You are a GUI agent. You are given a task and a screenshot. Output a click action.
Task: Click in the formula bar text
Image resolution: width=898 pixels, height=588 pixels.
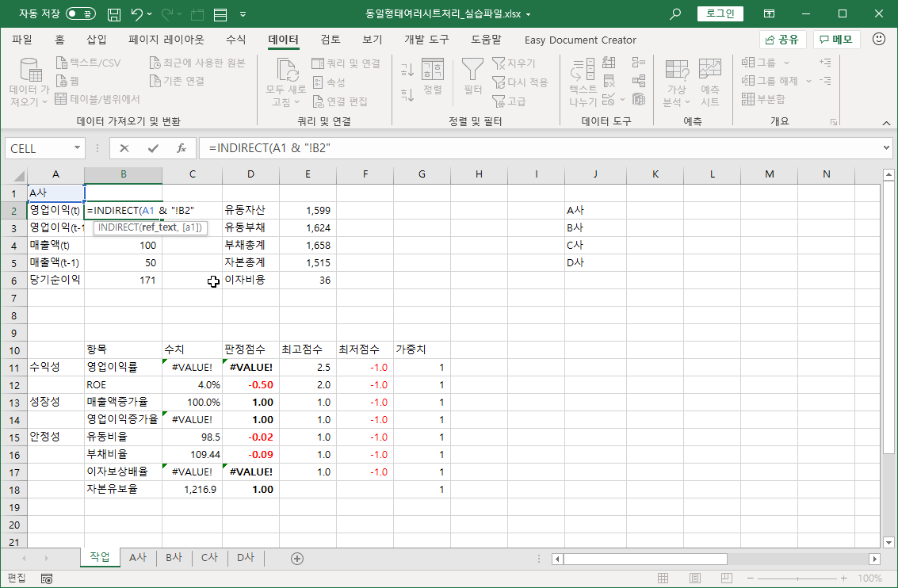pyautogui.click(x=269, y=148)
